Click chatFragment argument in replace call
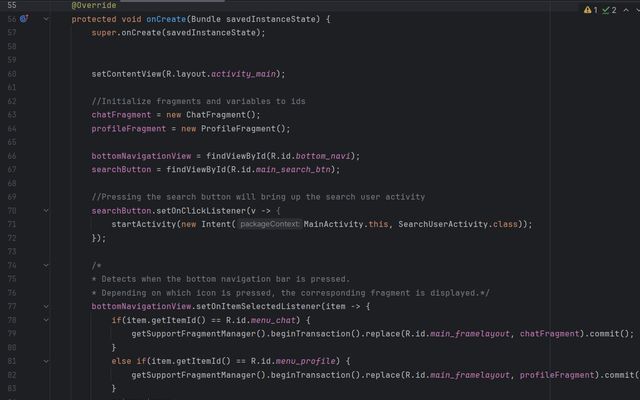Viewport: 640px width, 400px height. (x=549, y=334)
